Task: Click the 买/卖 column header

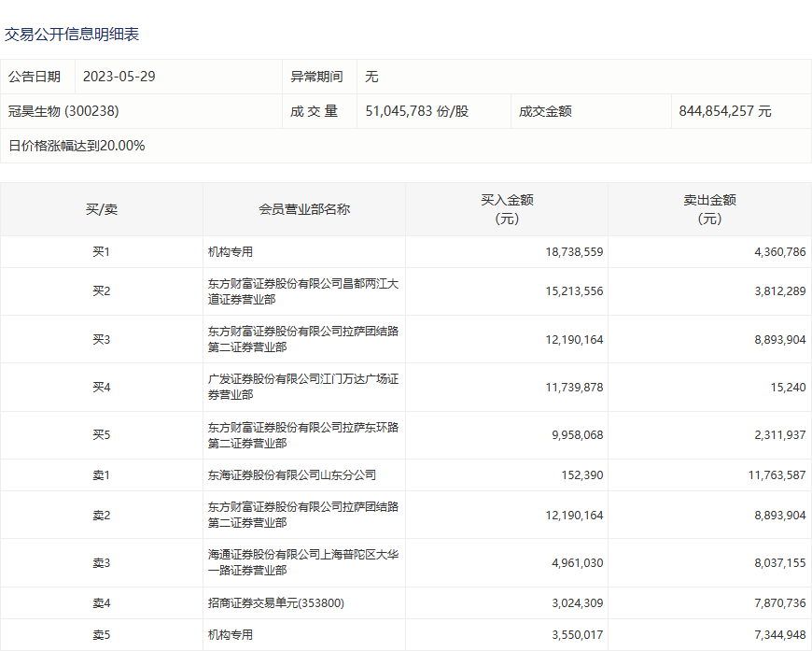Action: (x=101, y=209)
